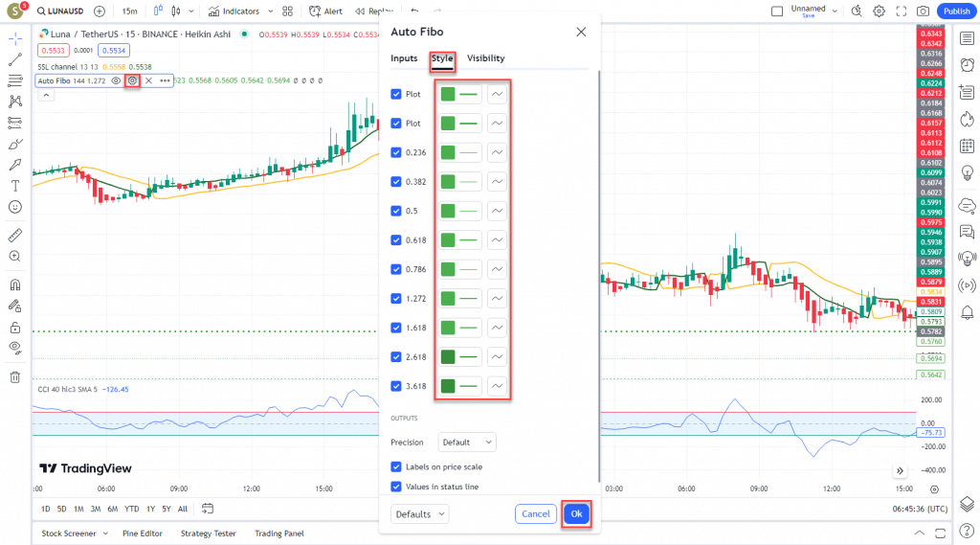The width and height of the screenshot is (980, 545).
Task: Open the patterns drawing tool
Action: tap(15, 102)
